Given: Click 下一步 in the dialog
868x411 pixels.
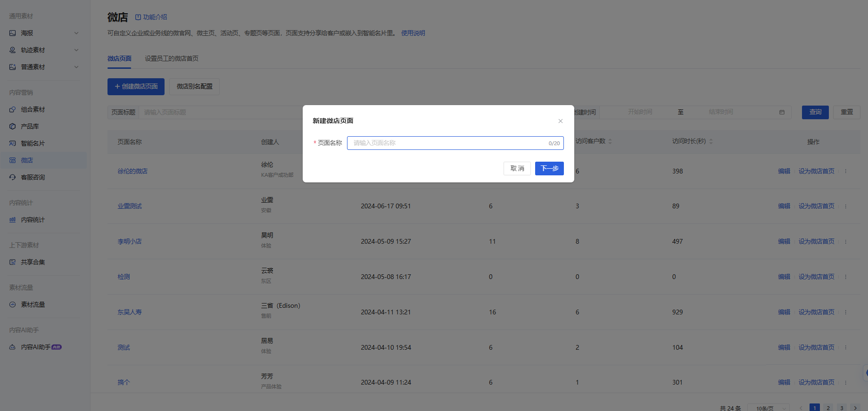Looking at the screenshot, I should (x=549, y=168).
